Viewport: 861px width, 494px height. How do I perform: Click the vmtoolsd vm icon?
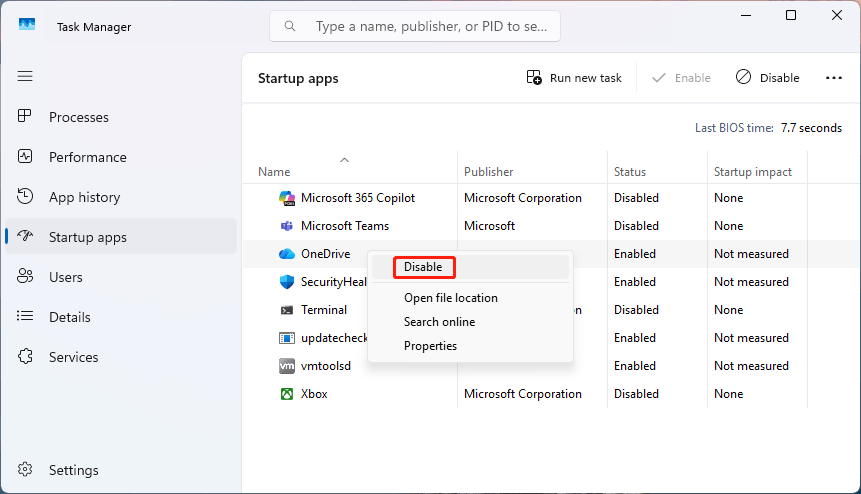[x=287, y=366]
